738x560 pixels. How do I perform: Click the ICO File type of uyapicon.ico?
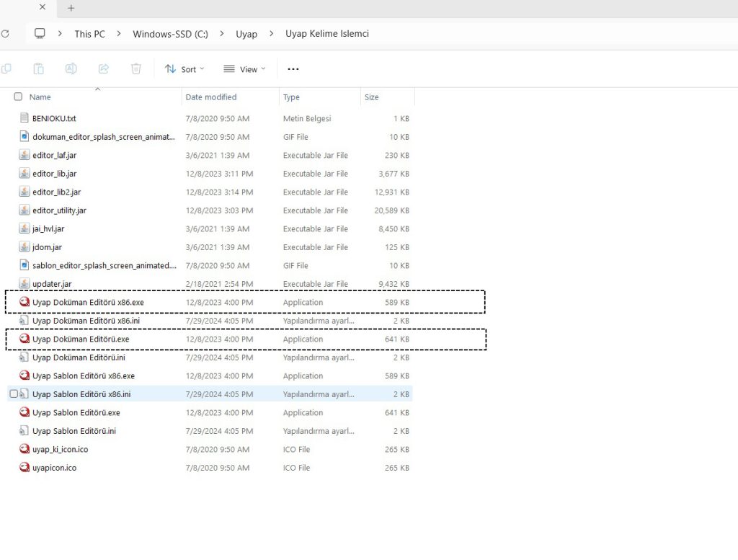pyautogui.click(x=296, y=468)
